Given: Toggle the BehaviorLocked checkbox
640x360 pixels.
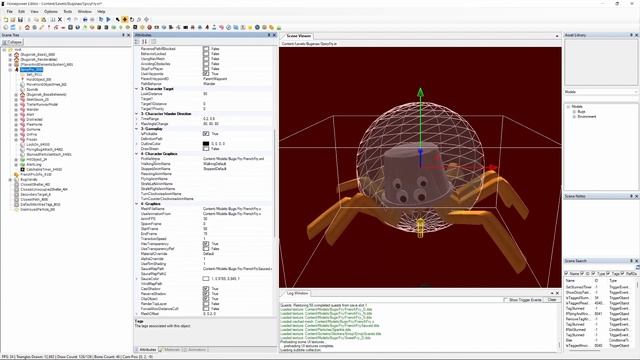Looking at the screenshot, I should (206, 54).
